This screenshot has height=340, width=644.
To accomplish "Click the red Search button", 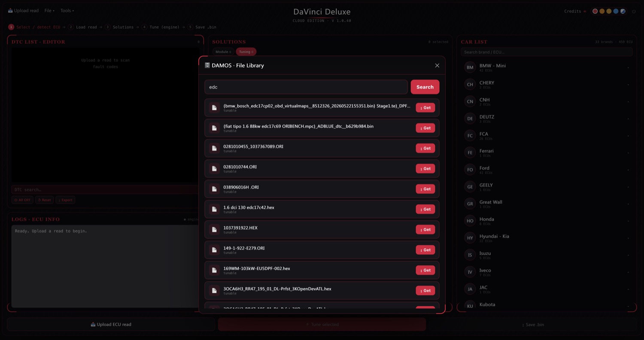I will (x=425, y=87).
